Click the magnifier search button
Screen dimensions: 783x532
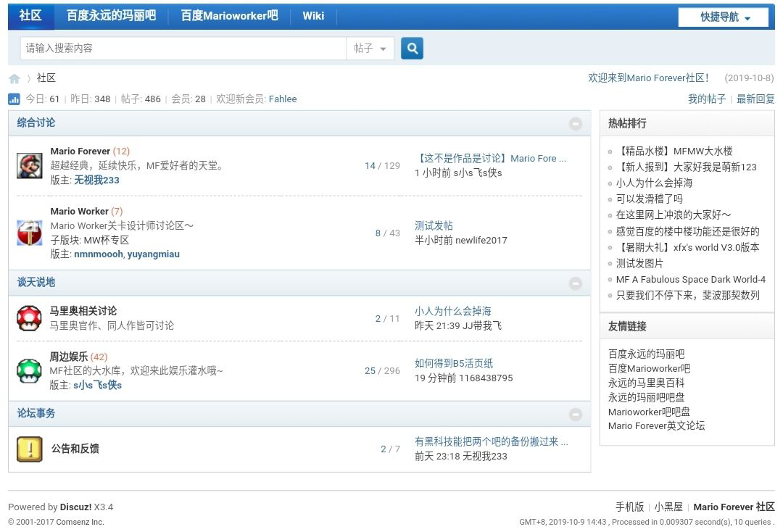point(412,49)
